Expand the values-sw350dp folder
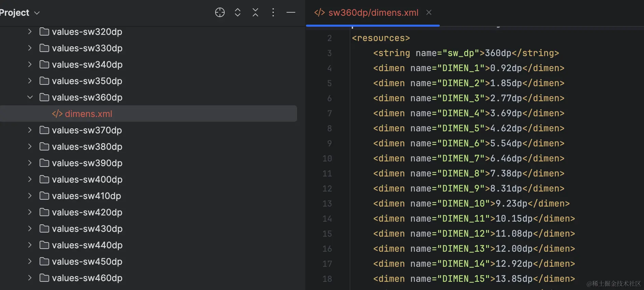This screenshot has height=290, width=644. click(30, 81)
